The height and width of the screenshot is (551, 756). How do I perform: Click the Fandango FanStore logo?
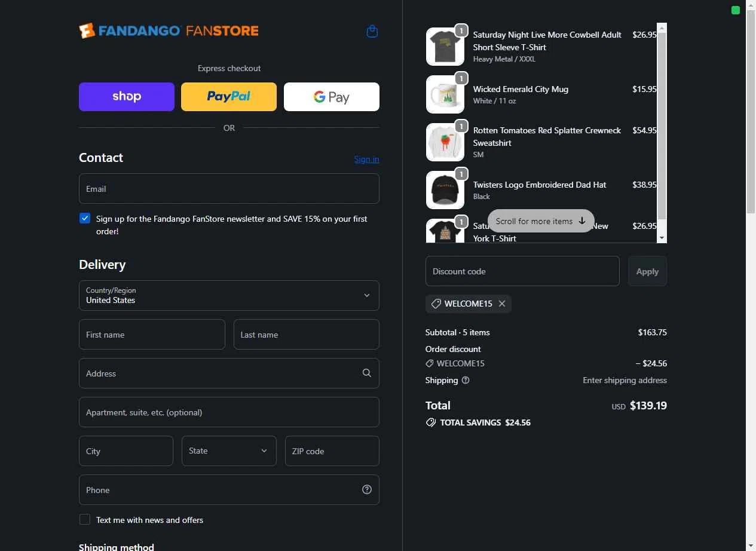point(169,30)
